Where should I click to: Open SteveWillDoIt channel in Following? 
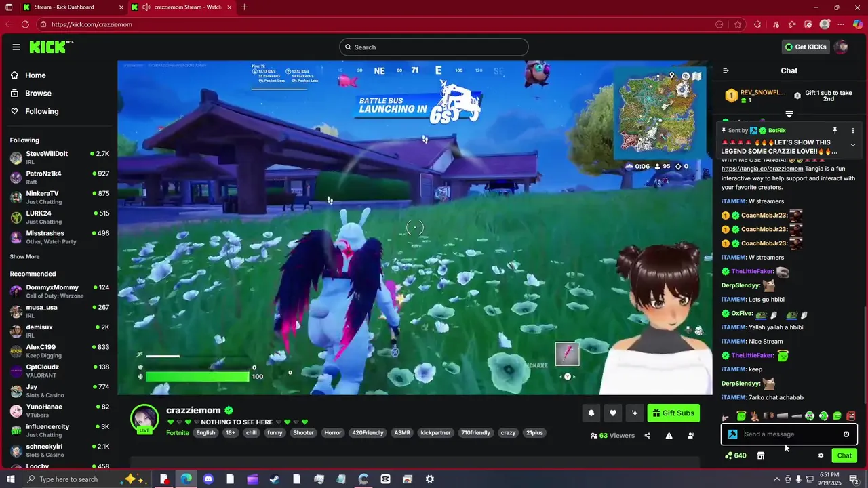click(x=60, y=157)
